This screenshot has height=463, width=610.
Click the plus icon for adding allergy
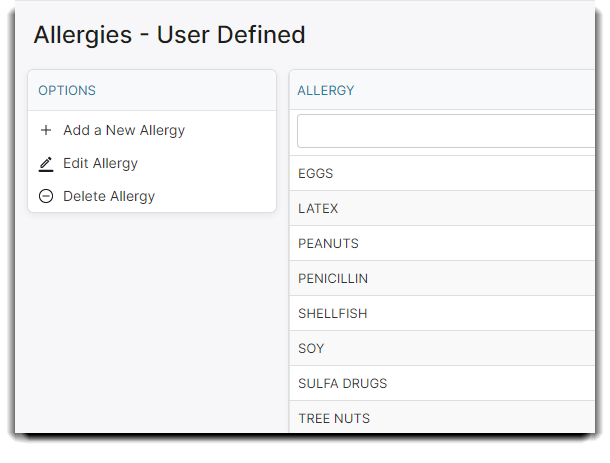tap(46, 130)
